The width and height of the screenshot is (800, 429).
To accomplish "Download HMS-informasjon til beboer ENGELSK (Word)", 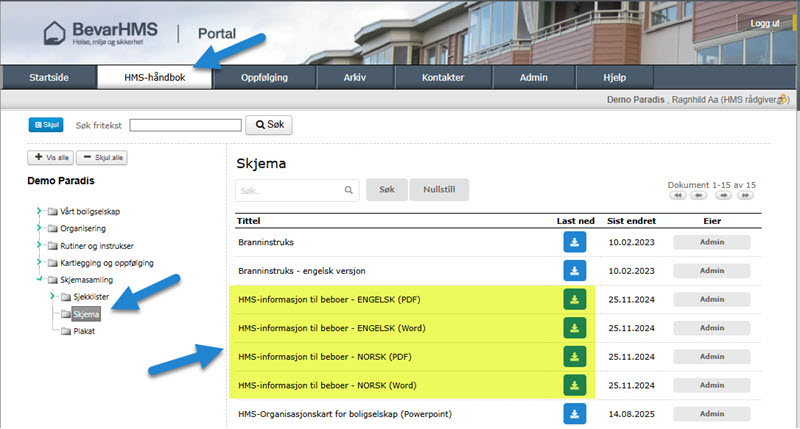I will coord(574,328).
